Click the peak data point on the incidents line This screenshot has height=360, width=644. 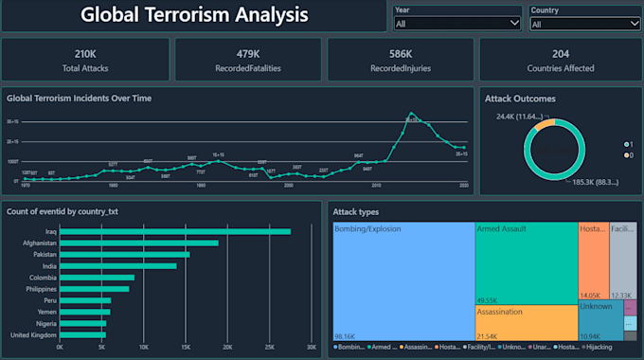pyautogui.click(x=411, y=113)
